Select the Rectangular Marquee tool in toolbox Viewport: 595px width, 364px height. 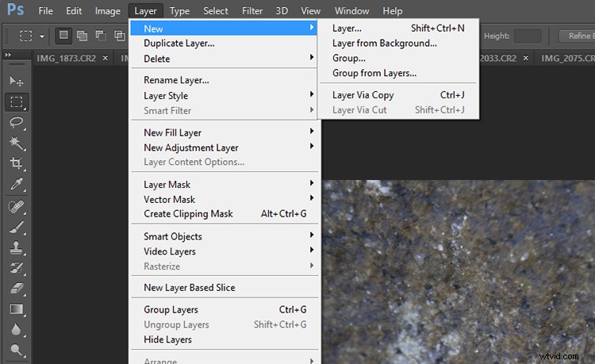point(17,102)
